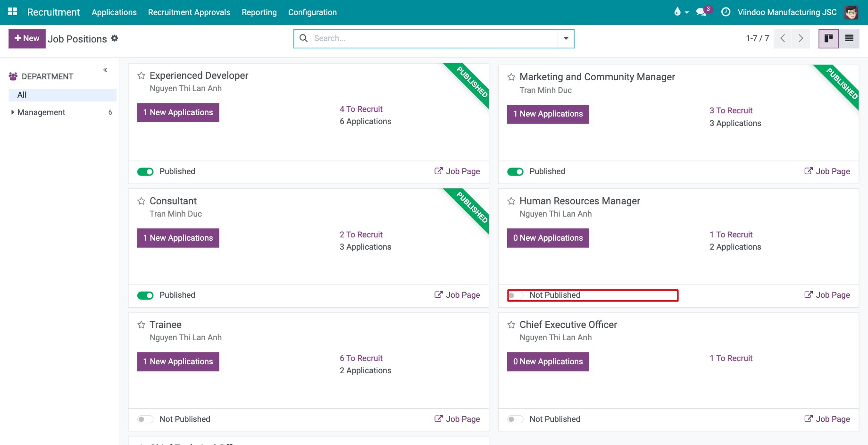Screen dimensions: 868x445
Task: Mark Chief Executive Officer as favorite
Action: [511, 325]
